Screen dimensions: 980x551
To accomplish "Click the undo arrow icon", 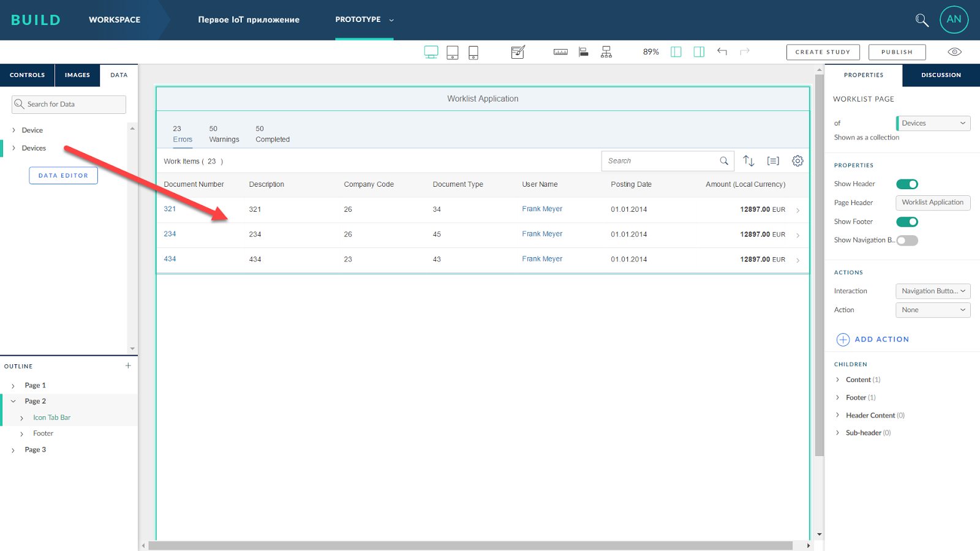I will click(722, 52).
